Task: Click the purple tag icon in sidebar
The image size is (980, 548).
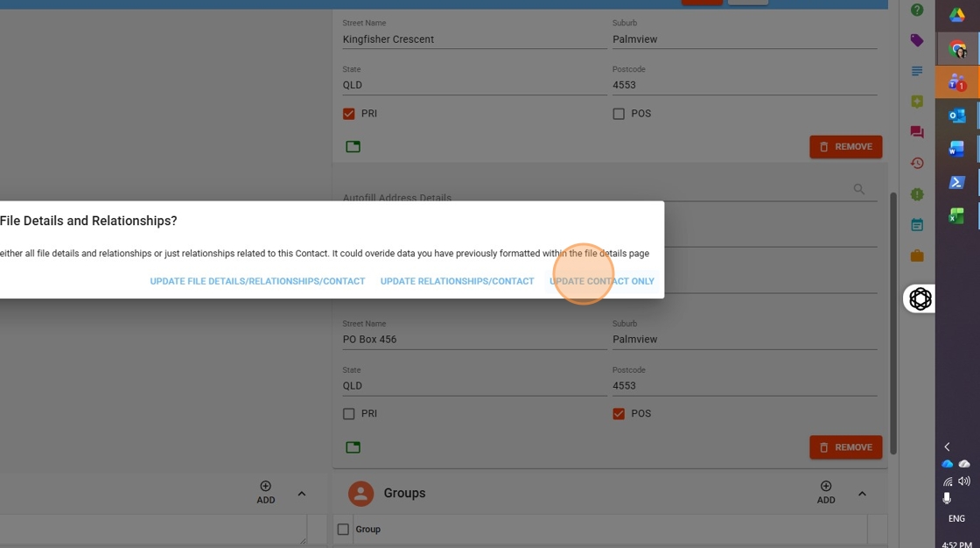Action: 916,40
